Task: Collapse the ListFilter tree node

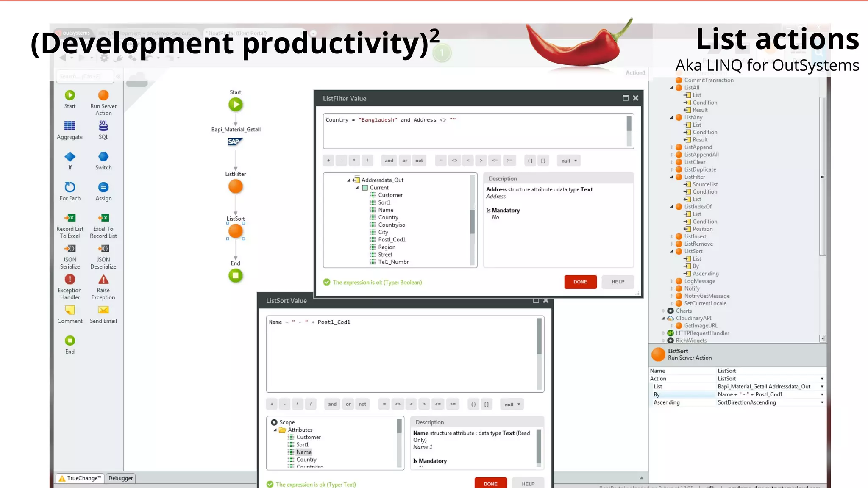Action: (671, 177)
